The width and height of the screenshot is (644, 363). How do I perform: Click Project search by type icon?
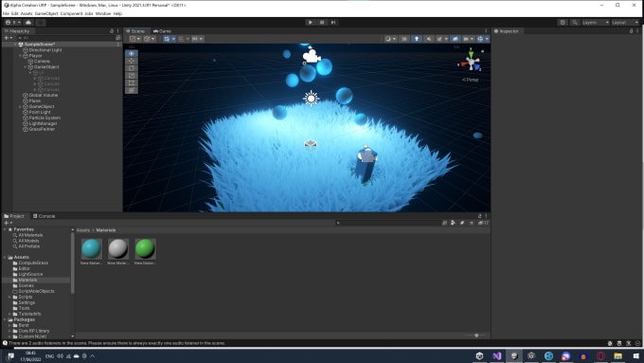click(453, 223)
